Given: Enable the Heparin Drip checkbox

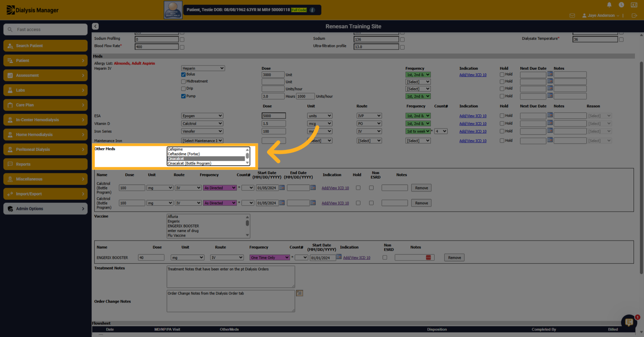Looking at the screenshot, I should point(183,89).
